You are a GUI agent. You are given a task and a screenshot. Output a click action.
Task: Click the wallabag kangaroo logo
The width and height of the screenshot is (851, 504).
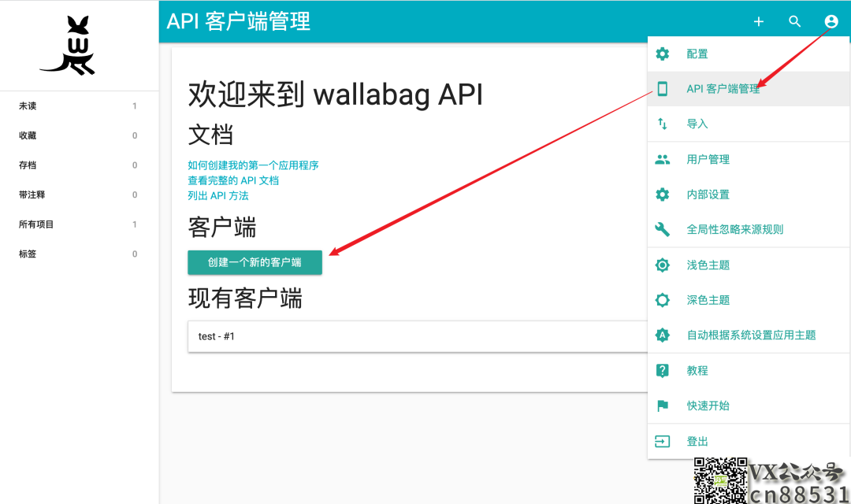pos(68,45)
